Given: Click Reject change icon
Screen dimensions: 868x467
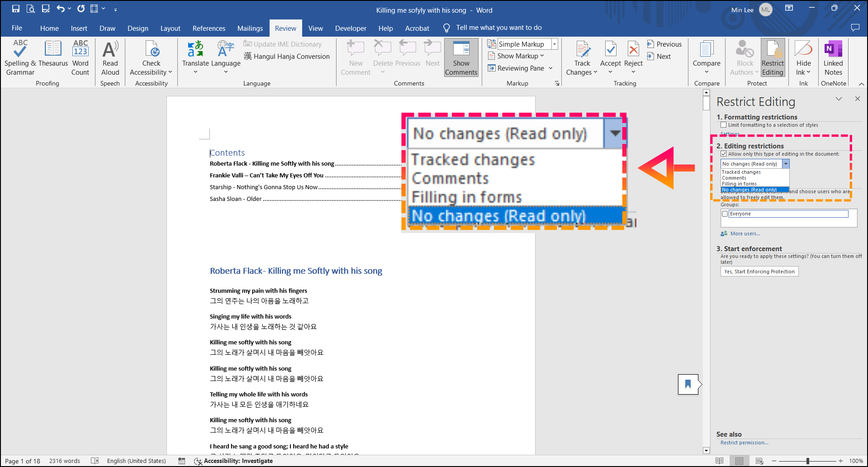Looking at the screenshot, I should [x=634, y=49].
